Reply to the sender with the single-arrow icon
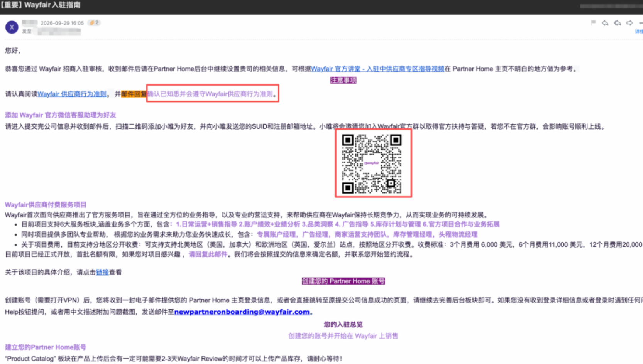 tap(605, 23)
